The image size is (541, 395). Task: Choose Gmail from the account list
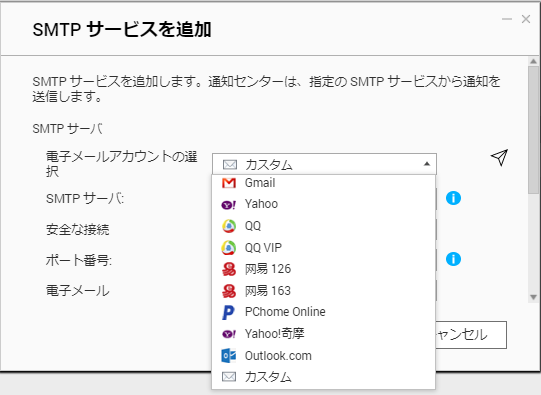click(323, 183)
